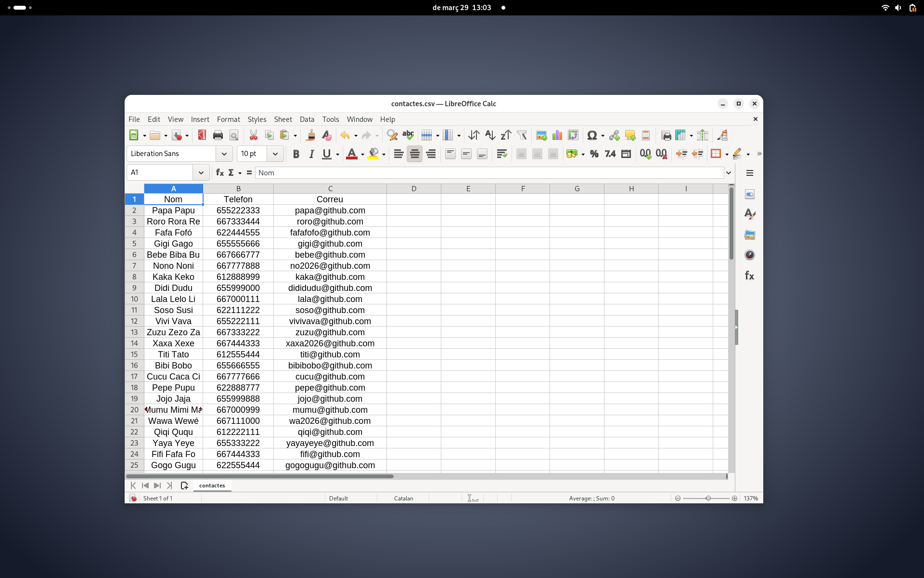Click the Spelling check icon
Screen dimensions: 924x578
tap(408, 135)
